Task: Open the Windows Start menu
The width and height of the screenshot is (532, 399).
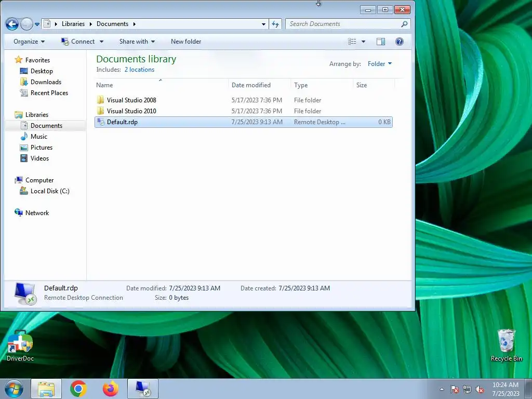Action: 14,389
